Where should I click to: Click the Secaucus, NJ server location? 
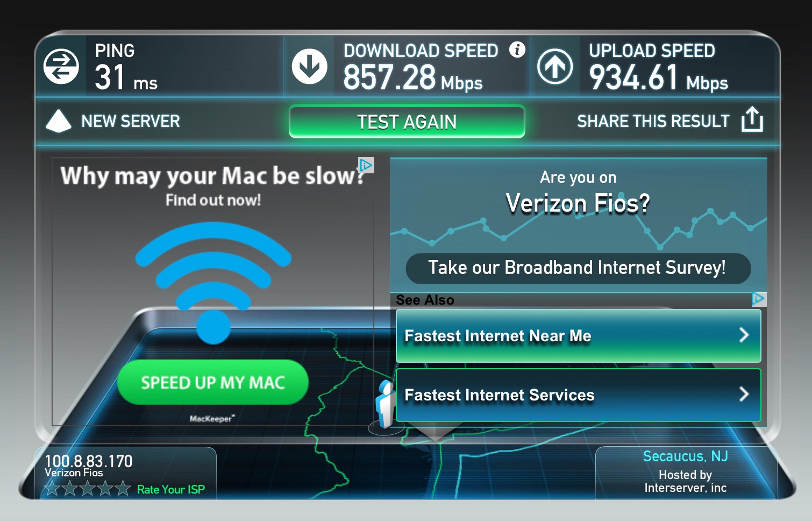click(686, 456)
